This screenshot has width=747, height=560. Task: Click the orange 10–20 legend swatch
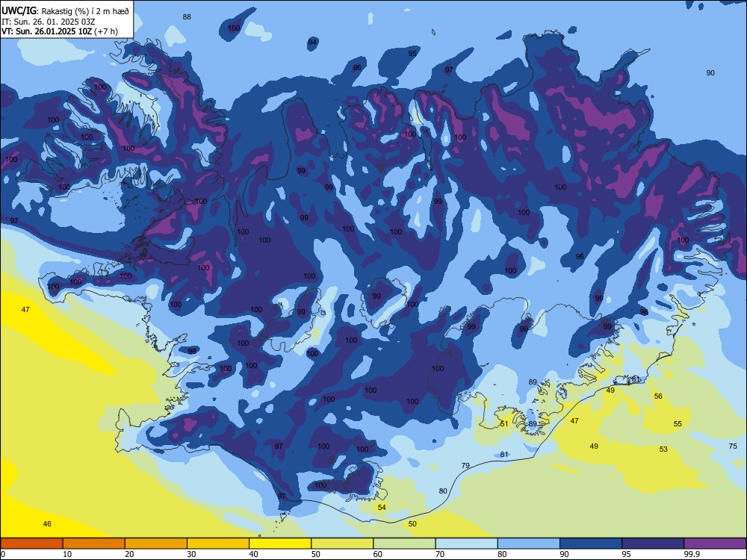coord(94,544)
